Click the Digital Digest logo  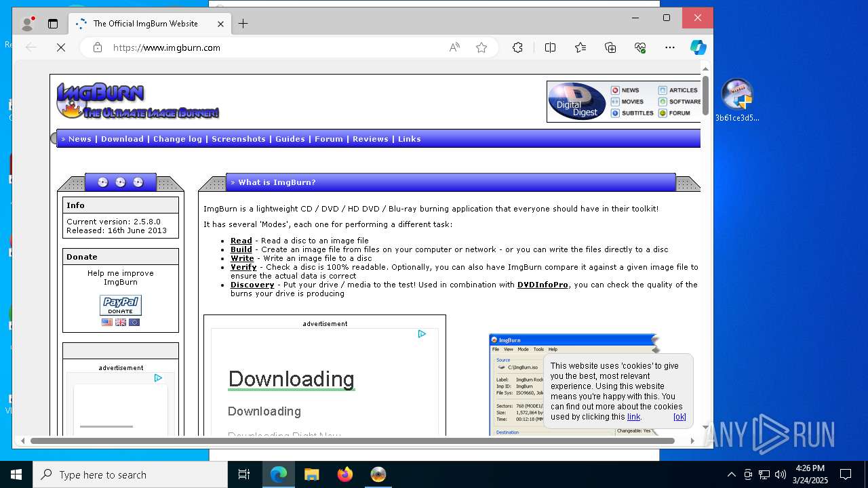[576, 102]
